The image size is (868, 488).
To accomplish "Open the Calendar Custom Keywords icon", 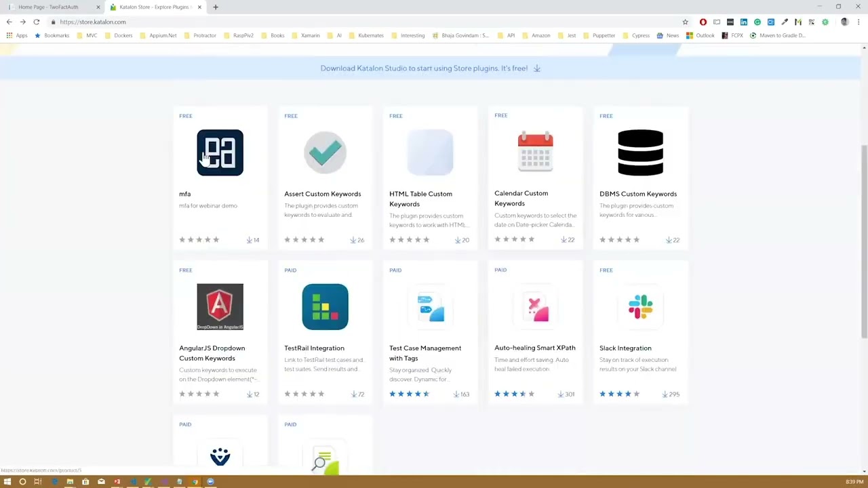I will click(535, 152).
